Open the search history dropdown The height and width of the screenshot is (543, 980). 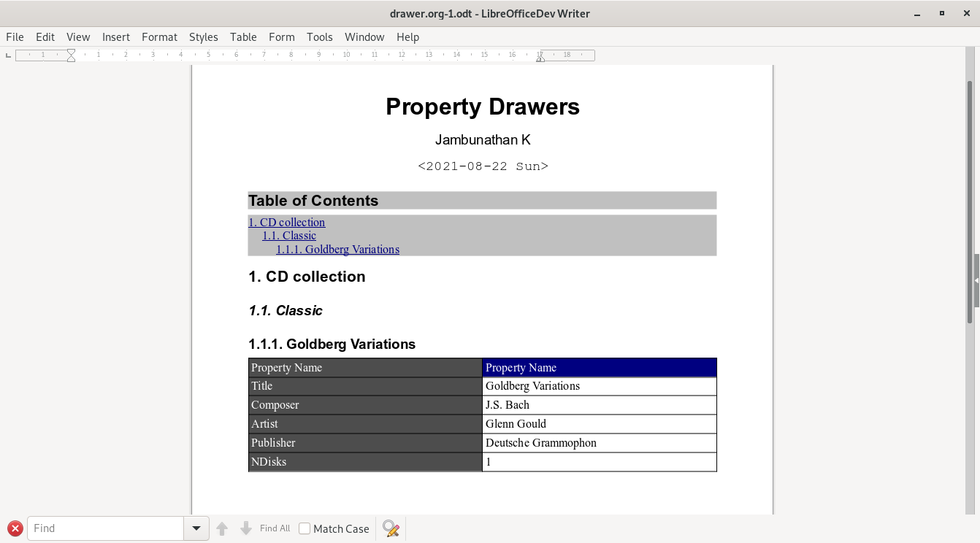pyautogui.click(x=196, y=528)
